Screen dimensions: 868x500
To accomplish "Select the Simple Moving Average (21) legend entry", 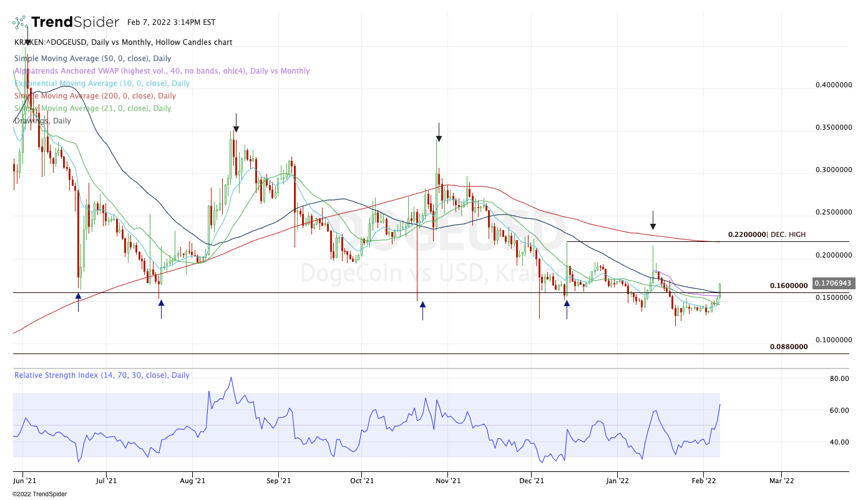I will pos(92,108).
